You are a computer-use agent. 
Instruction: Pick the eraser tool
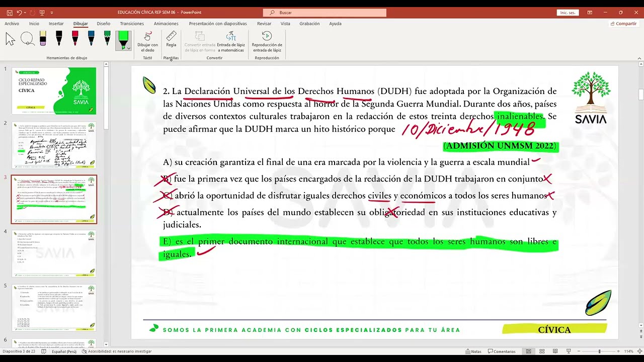[43, 39]
